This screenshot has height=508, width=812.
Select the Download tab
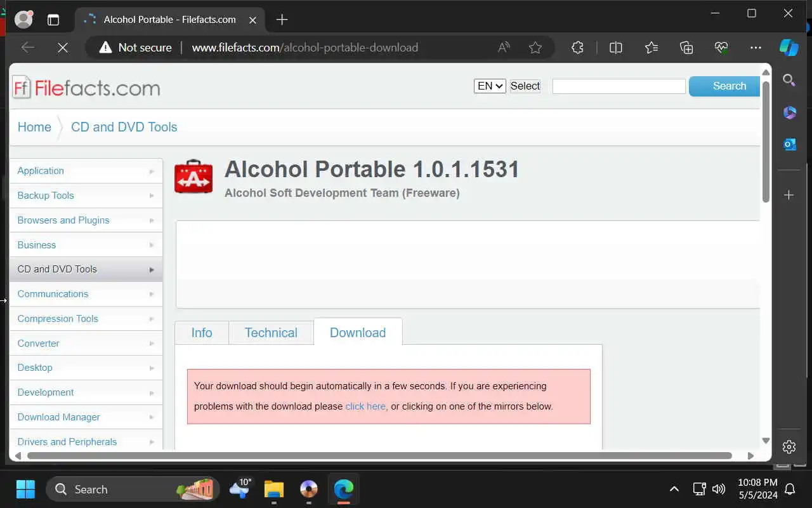pyautogui.click(x=358, y=332)
